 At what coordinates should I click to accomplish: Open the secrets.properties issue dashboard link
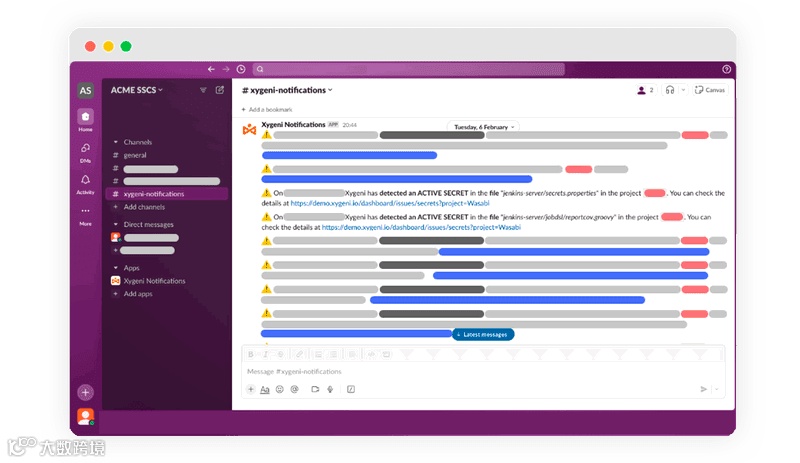tap(390, 203)
